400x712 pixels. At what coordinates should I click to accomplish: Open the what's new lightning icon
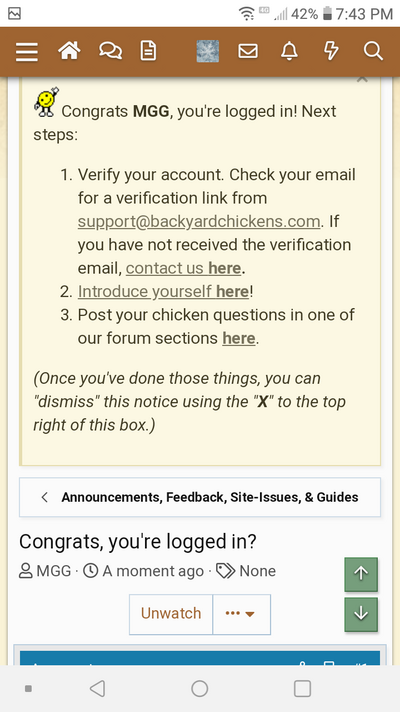click(x=331, y=51)
